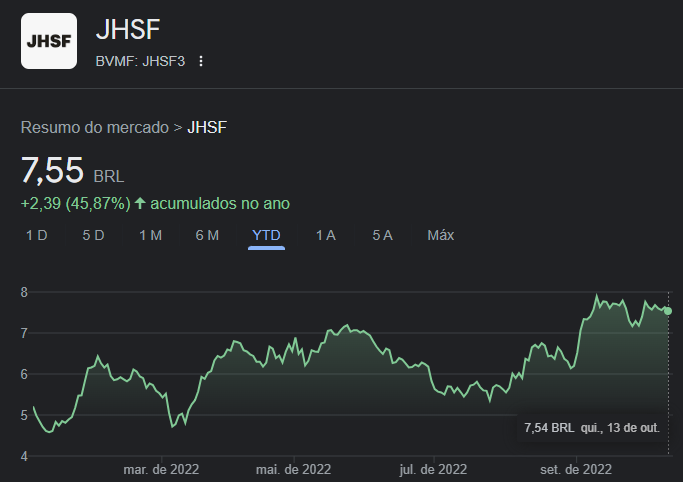This screenshot has height=482, width=683.
Task: Click the JHSF title heading
Action: 128,30
